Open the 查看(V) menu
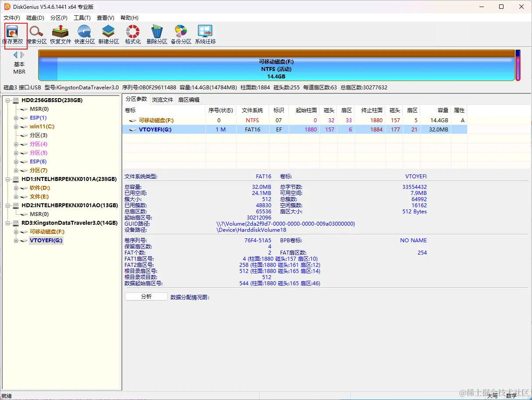The width and height of the screenshot is (532, 400). coord(105,18)
